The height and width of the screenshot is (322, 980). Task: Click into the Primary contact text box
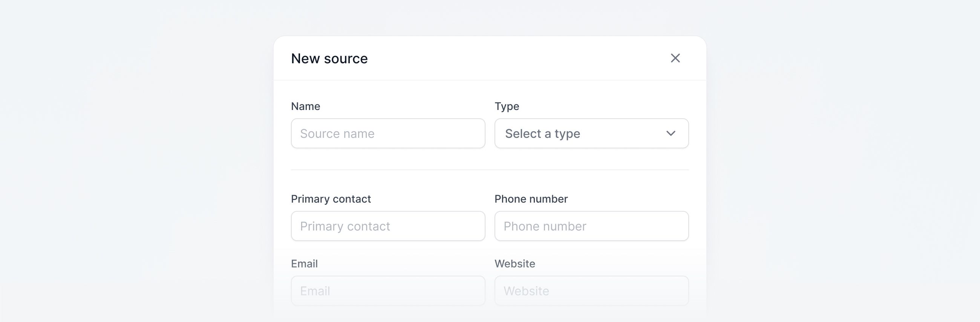(x=387, y=226)
